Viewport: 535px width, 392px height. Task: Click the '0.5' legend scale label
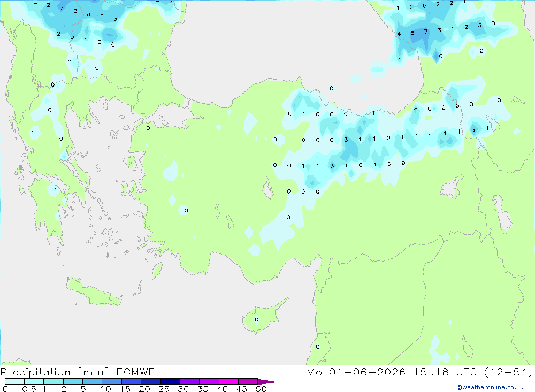coord(29,389)
